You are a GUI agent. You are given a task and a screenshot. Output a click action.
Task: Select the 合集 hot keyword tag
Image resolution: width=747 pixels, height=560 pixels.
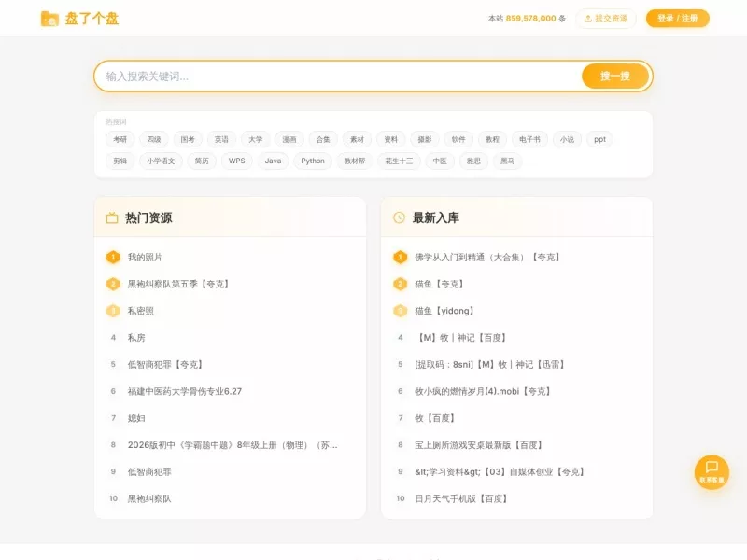pos(323,139)
